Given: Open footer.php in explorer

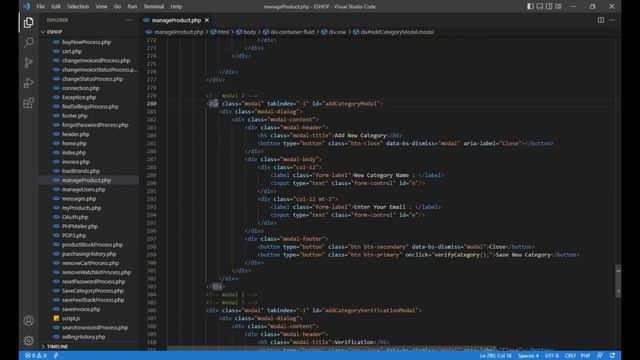Looking at the screenshot, I should 74,116.
